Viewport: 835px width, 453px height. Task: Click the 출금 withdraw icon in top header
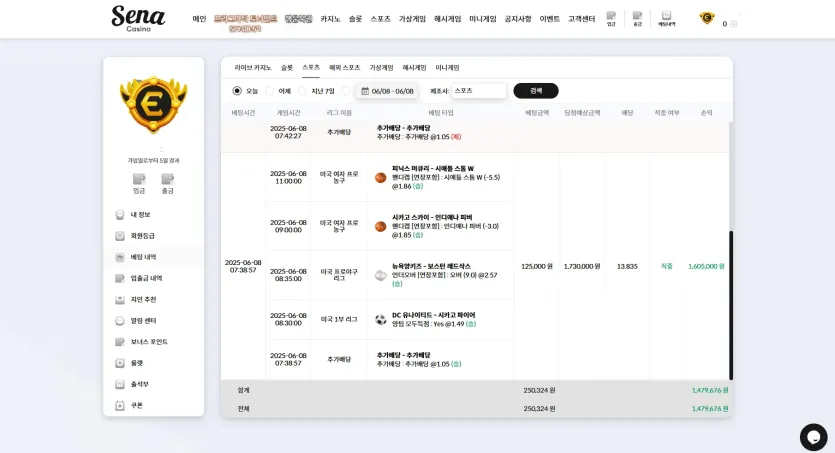click(x=637, y=19)
